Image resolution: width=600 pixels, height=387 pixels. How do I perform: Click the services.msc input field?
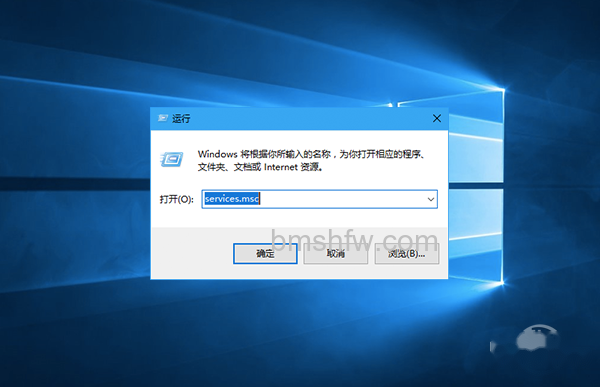tap(319, 199)
